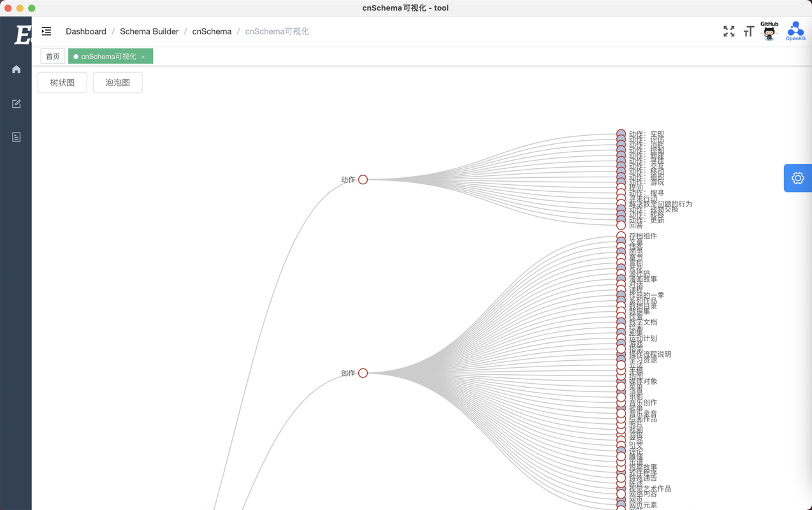The width and height of the screenshot is (812, 510).
Task: Expand the 漫画故事 node
Action: coord(621,279)
